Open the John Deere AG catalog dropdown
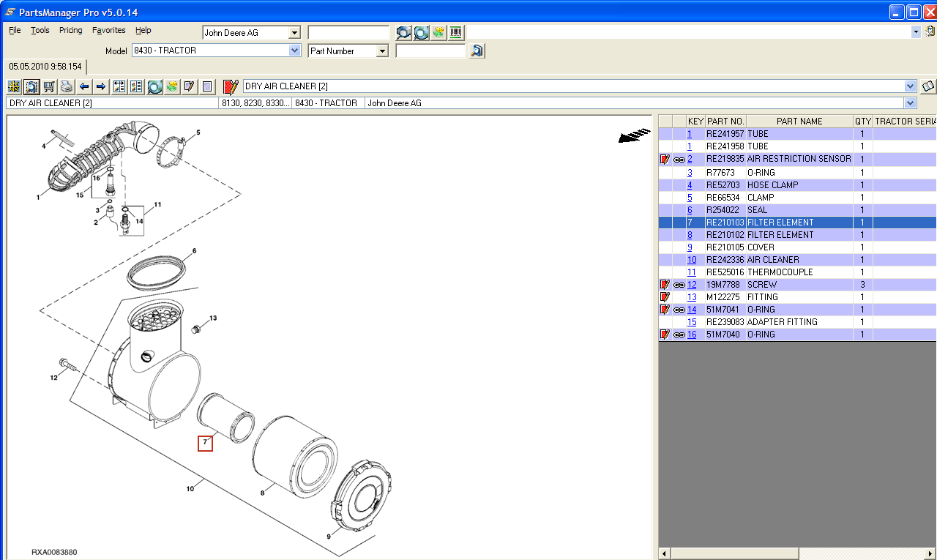937x560 pixels. (x=294, y=33)
